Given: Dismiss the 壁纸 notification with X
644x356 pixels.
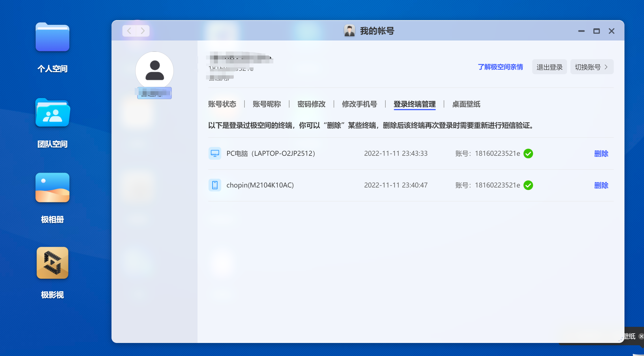Looking at the screenshot, I should pyautogui.click(x=641, y=336).
